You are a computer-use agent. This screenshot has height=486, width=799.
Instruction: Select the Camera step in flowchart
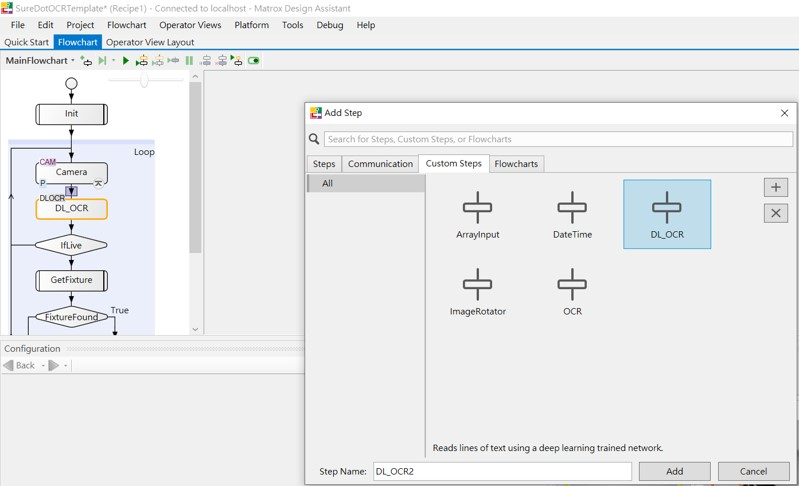[x=71, y=172]
